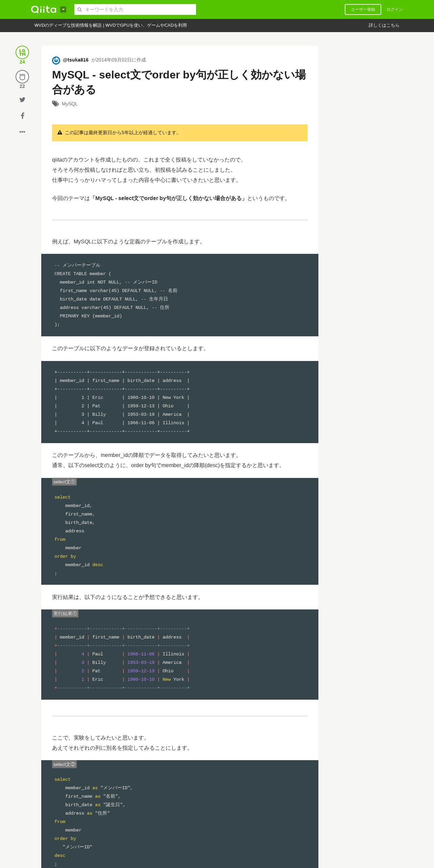Open the WVD announcement banner text
Screen dimensions: 434x868
tap(111, 25)
